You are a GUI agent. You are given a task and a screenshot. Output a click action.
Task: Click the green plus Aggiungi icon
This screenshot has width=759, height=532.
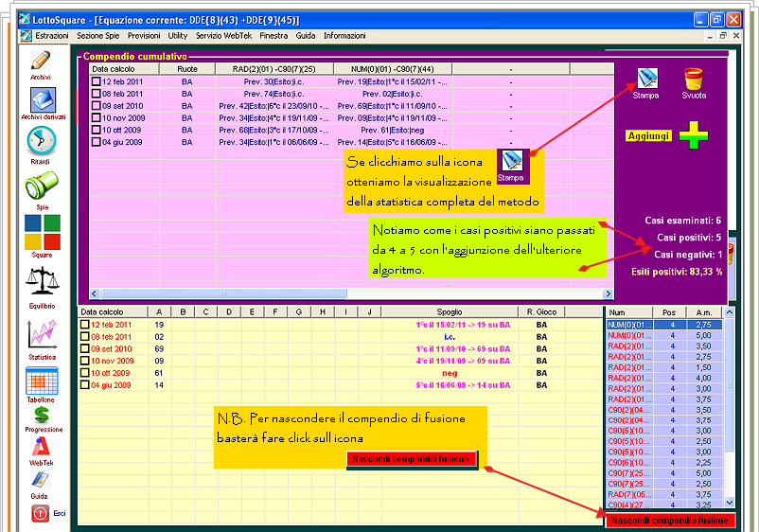click(693, 135)
